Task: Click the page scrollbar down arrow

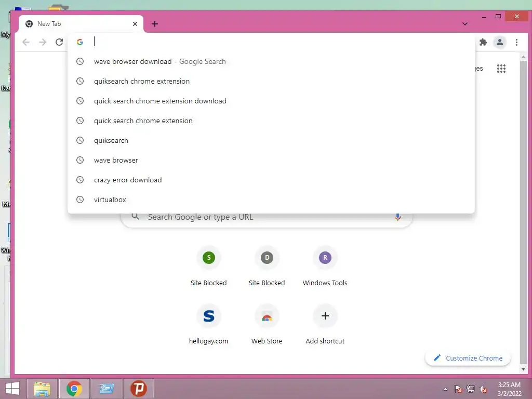Action: [x=523, y=369]
